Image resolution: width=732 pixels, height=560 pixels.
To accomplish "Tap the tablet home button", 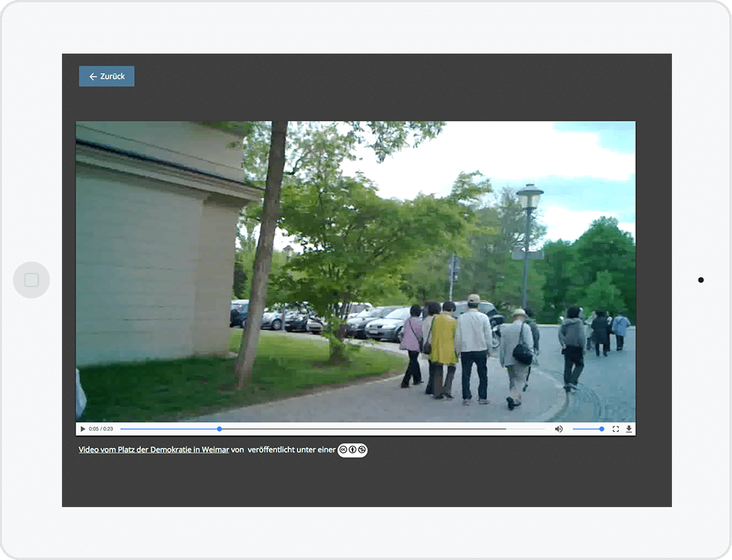I will click(x=31, y=280).
